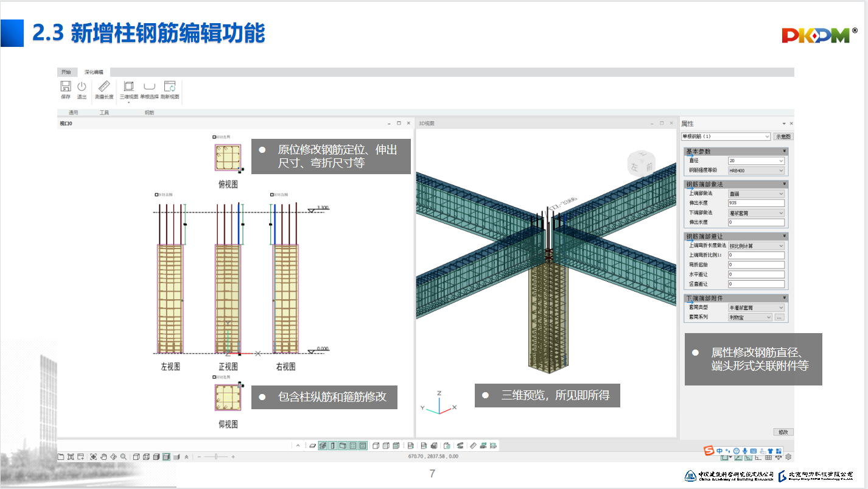
Task: Close the 属性 panel
Action: (791, 124)
